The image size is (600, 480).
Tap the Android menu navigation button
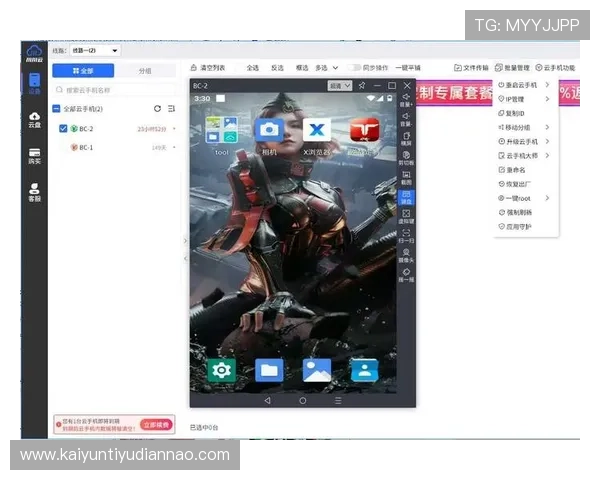coord(338,400)
